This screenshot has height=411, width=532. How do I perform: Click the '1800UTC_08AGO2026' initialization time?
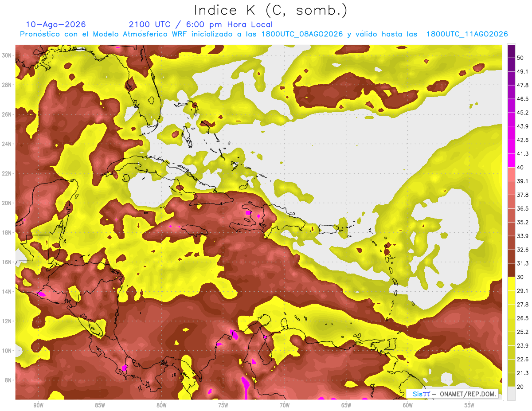coord(303,34)
